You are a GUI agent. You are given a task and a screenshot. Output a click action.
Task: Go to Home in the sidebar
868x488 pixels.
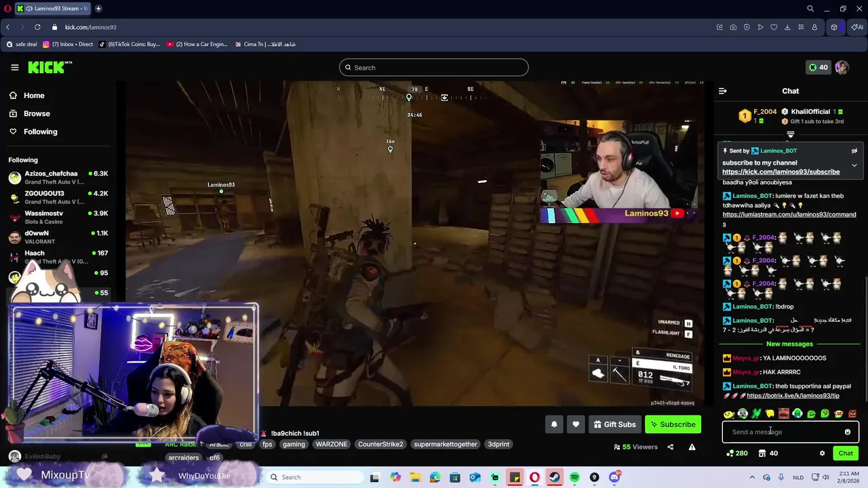[34, 96]
